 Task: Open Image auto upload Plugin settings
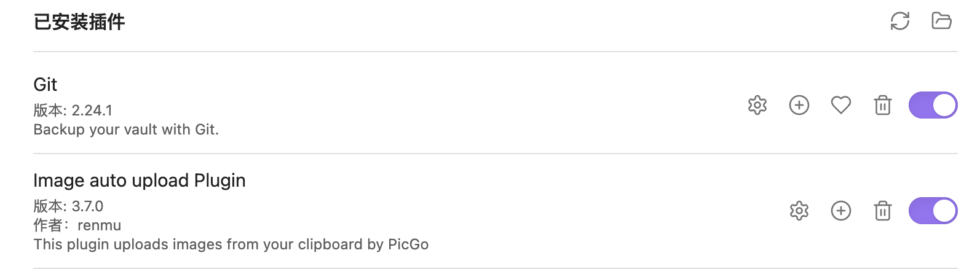click(799, 211)
